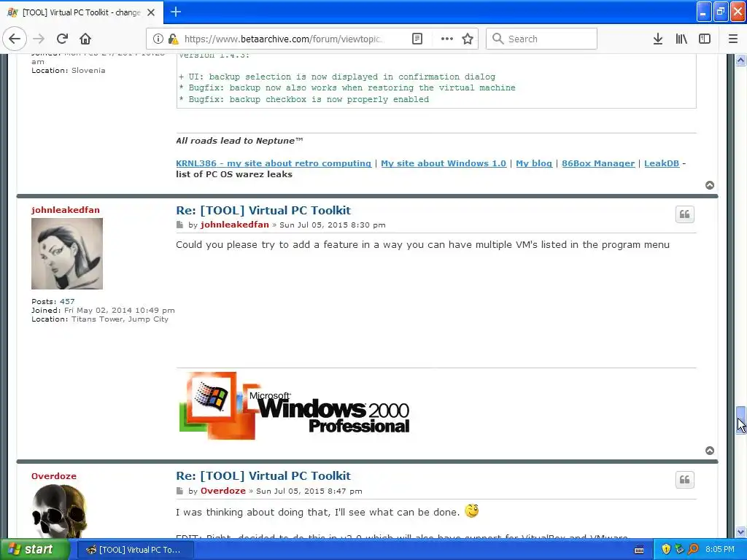Quote Overdoze's post
This screenshot has height=560, width=747.
684,480
